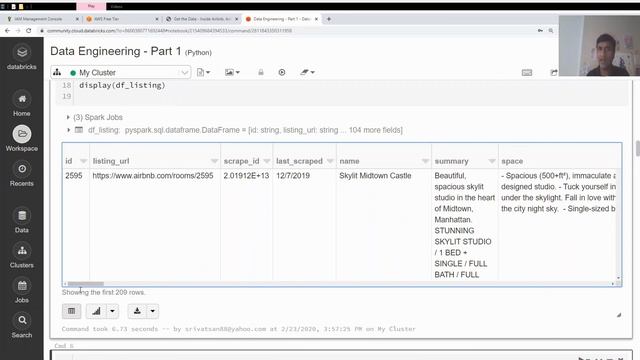
Task: Switch to table view button
Action: (71, 311)
